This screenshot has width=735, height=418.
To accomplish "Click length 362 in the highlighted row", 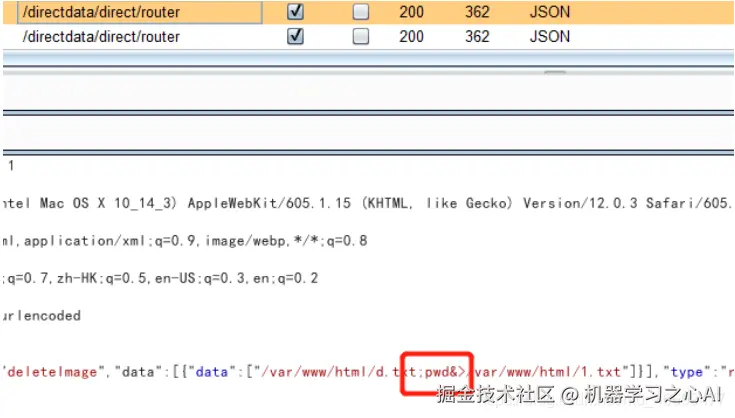I will pos(477,12).
